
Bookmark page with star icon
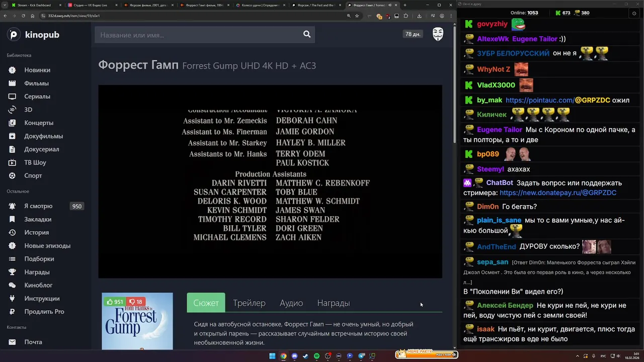click(357, 16)
